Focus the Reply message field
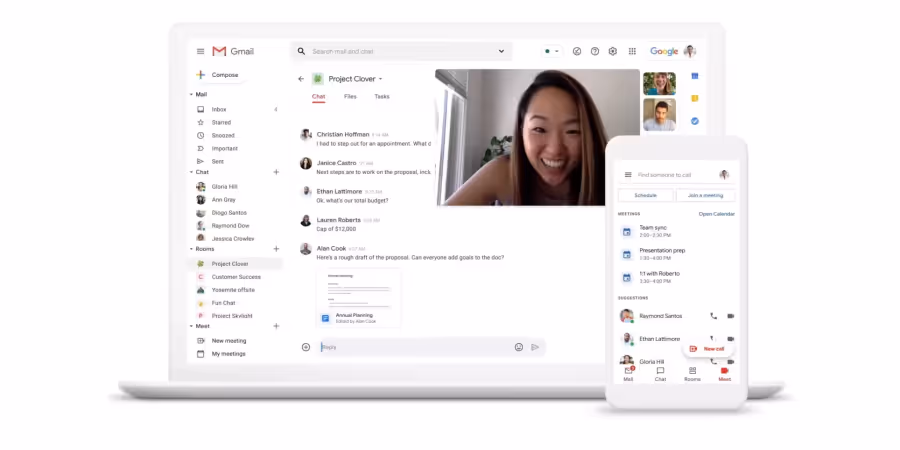The image size is (900, 450). [415, 347]
